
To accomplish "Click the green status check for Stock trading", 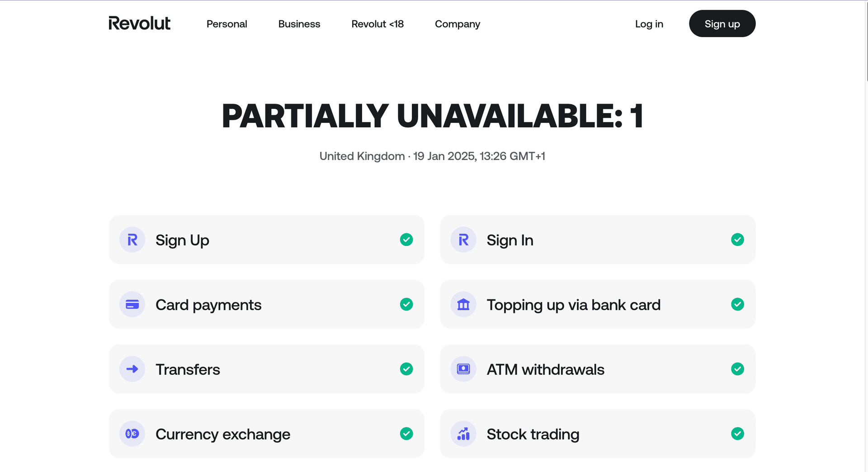I will 738,434.
